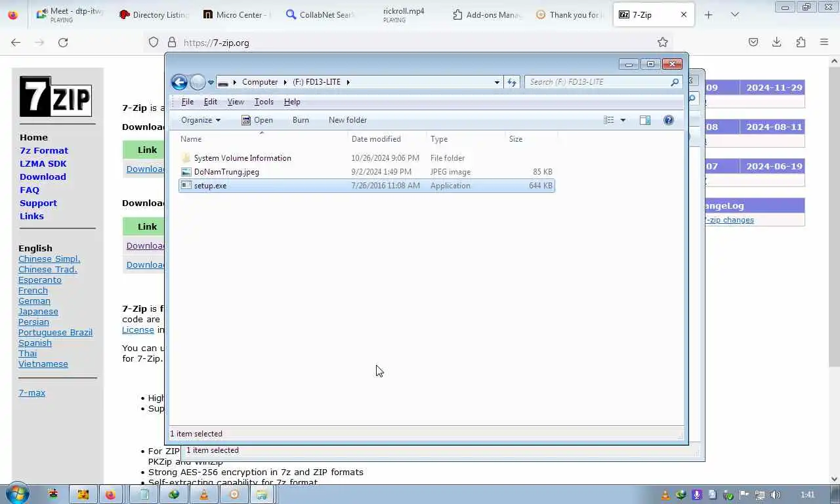
Task: Open a new Firefox tab with the plus button
Action: pos(708,14)
